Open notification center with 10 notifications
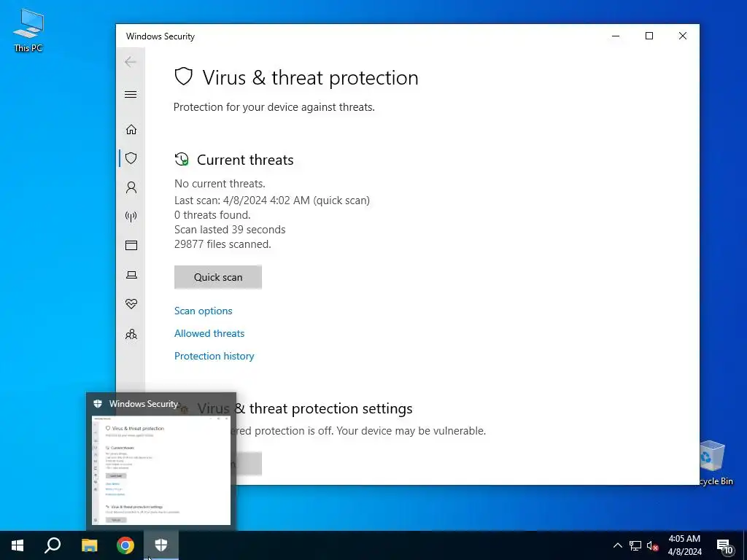The image size is (747, 560). pyautogui.click(x=724, y=545)
